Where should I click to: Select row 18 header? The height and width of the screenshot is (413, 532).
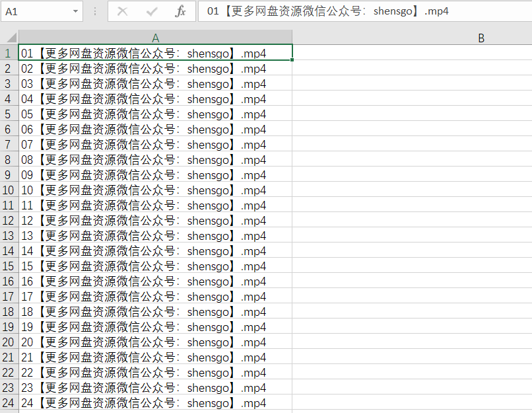(8, 312)
